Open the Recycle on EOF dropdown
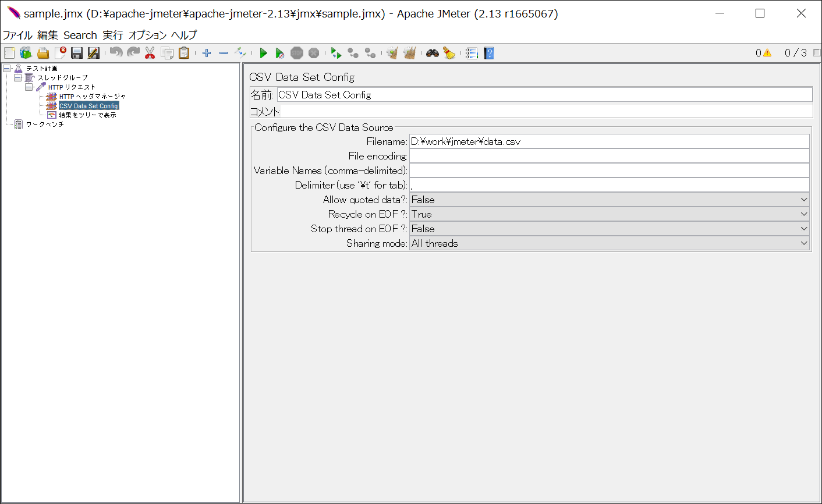Image resolution: width=822 pixels, height=504 pixels. tap(609, 214)
